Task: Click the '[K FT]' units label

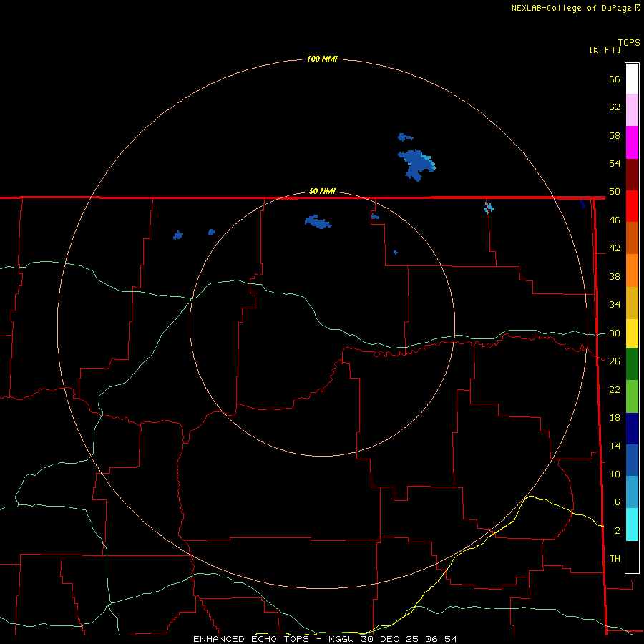Action: pyautogui.click(x=605, y=49)
